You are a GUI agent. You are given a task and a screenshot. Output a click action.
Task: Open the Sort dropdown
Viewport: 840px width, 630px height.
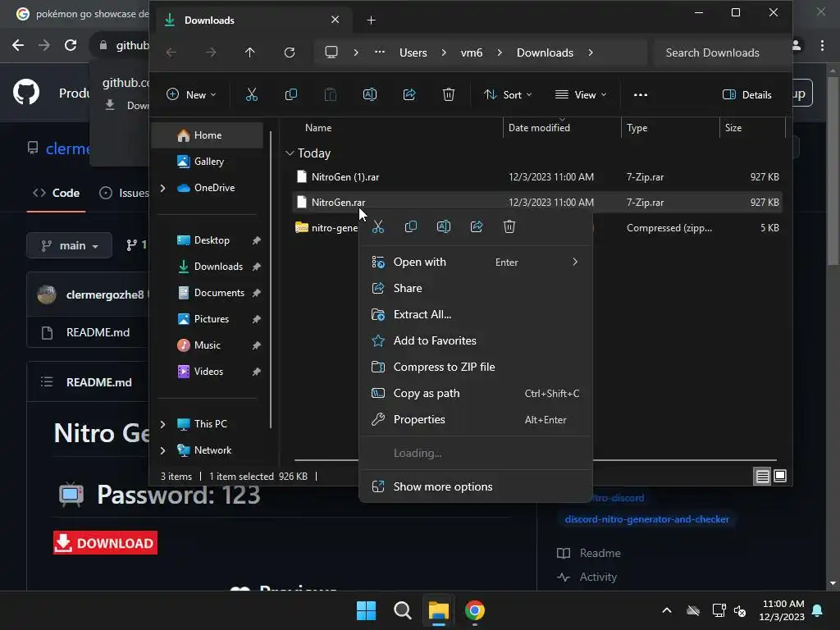507,95
